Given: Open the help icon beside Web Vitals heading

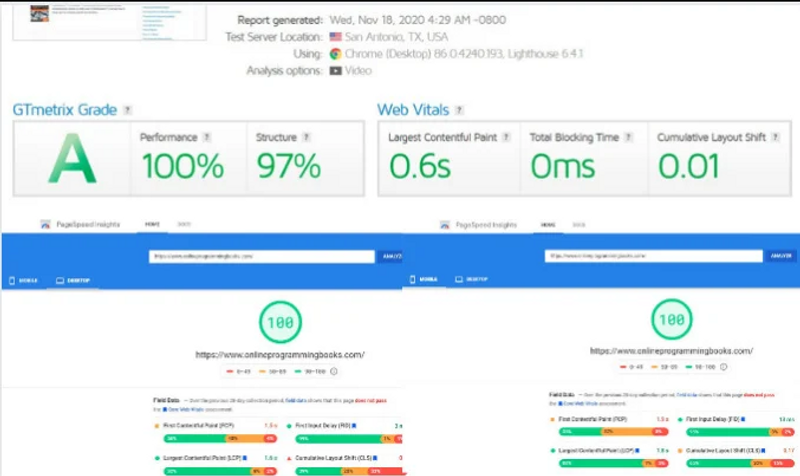Looking at the screenshot, I should tap(459, 110).
